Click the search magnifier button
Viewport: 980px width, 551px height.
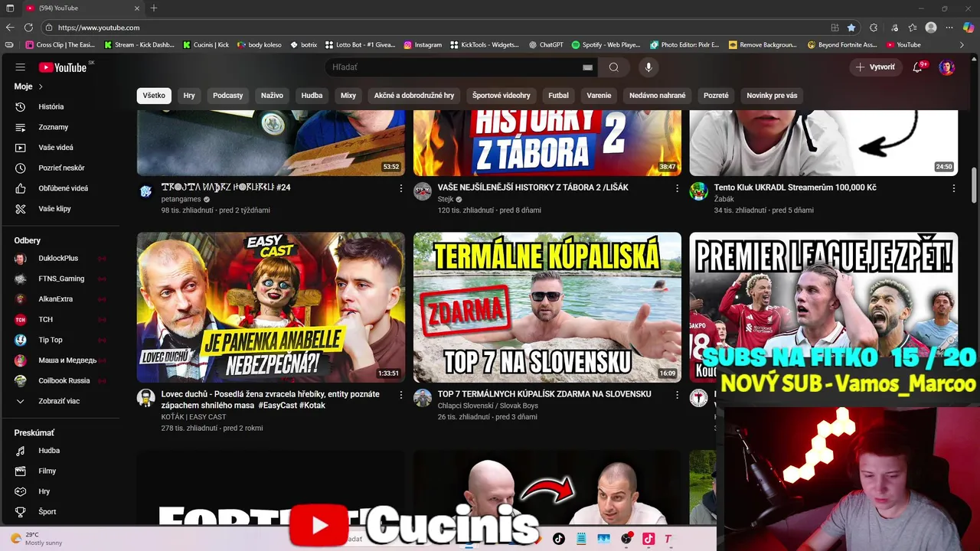pos(613,67)
